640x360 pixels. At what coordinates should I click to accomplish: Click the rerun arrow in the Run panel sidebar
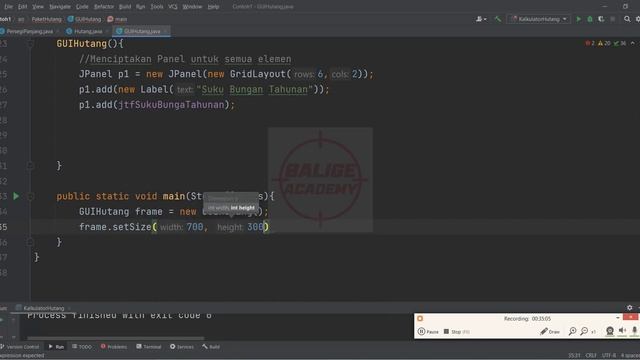(x=2, y=320)
